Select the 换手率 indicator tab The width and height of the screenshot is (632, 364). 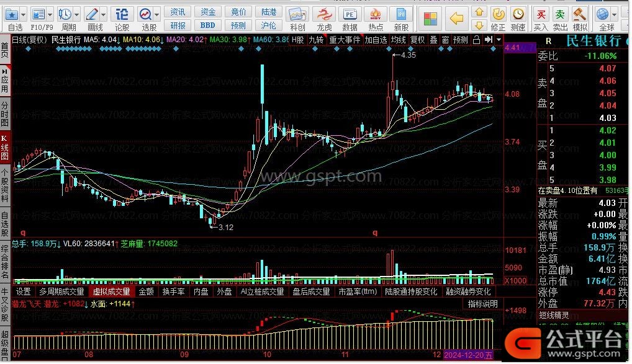point(174,291)
